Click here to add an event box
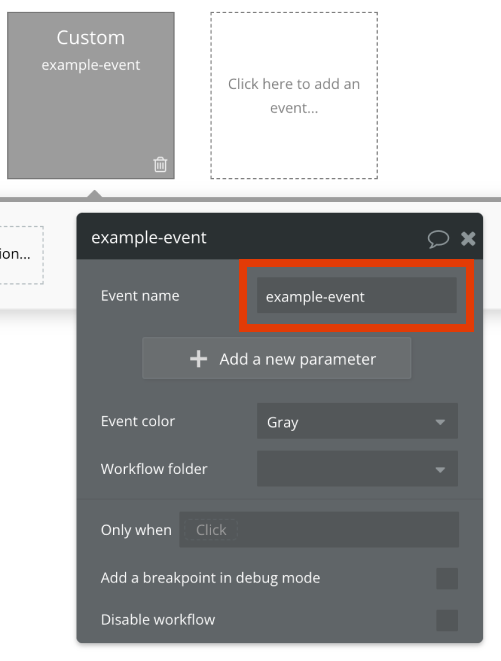The width and height of the screenshot is (501, 661). pos(294,96)
